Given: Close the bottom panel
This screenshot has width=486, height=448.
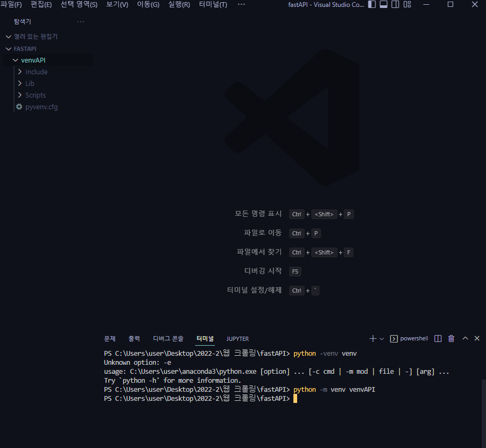Looking at the screenshot, I should point(477,338).
